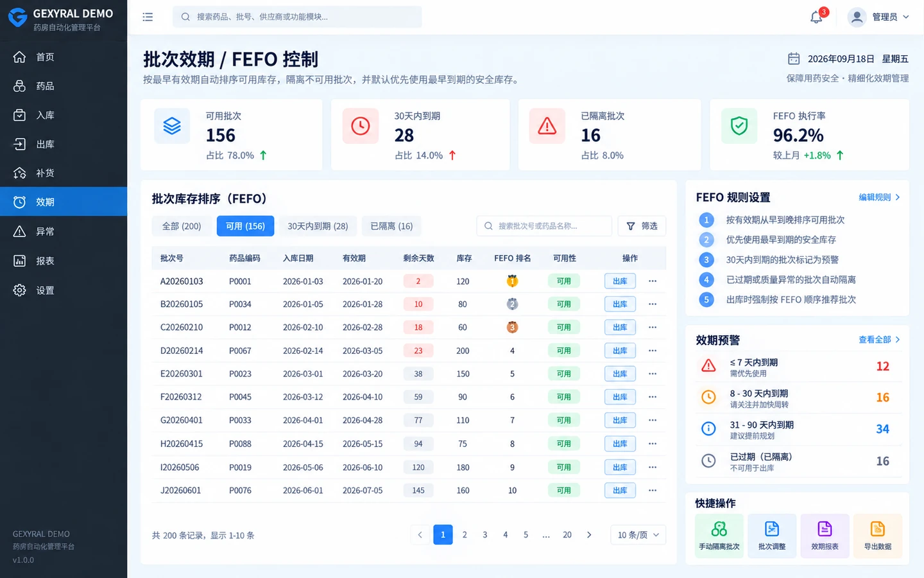Open 报表 in the sidebar menu

(64, 261)
